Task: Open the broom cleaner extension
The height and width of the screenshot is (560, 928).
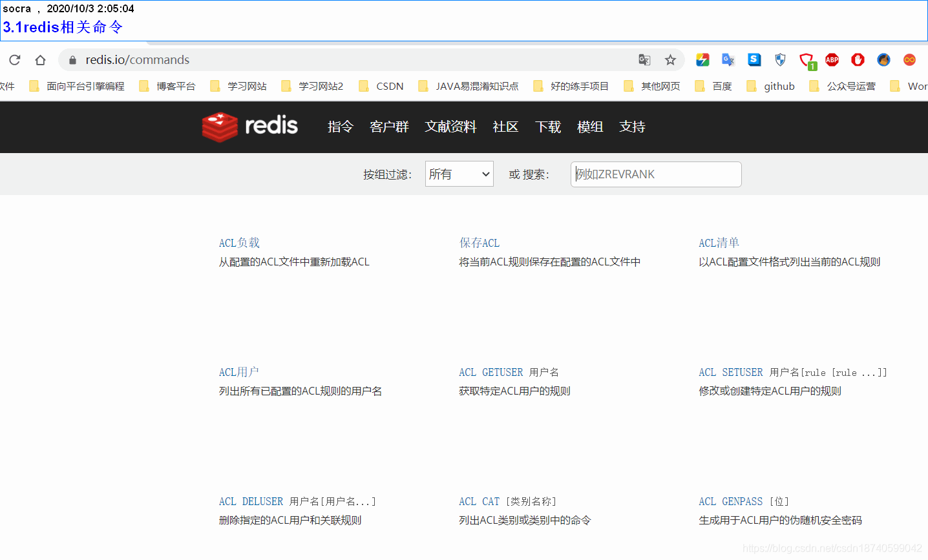Action: click(x=883, y=60)
